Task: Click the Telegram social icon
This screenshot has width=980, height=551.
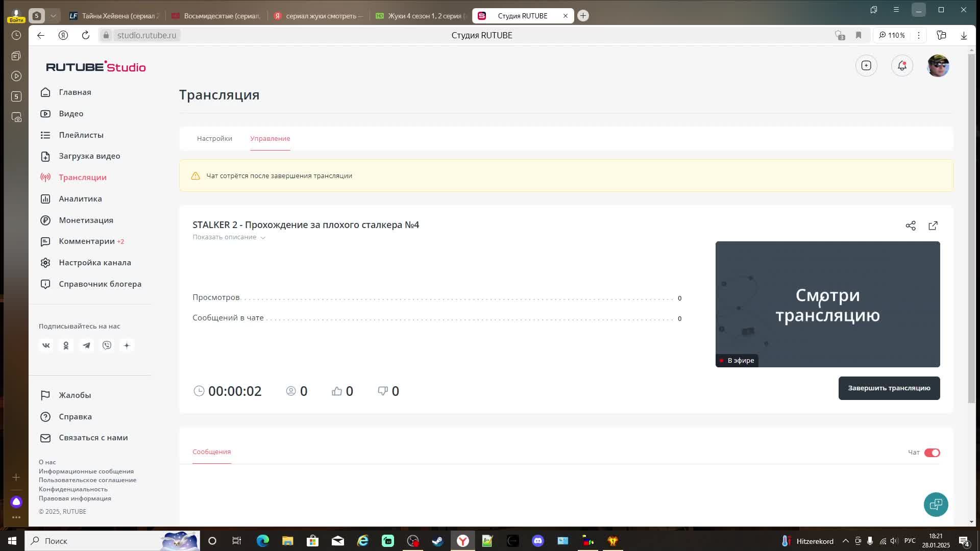Action: click(x=86, y=346)
